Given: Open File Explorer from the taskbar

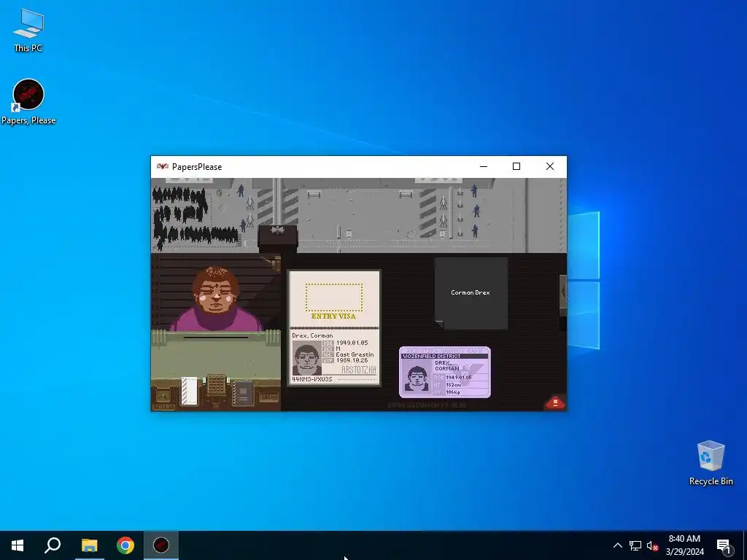Looking at the screenshot, I should pyautogui.click(x=89, y=545).
